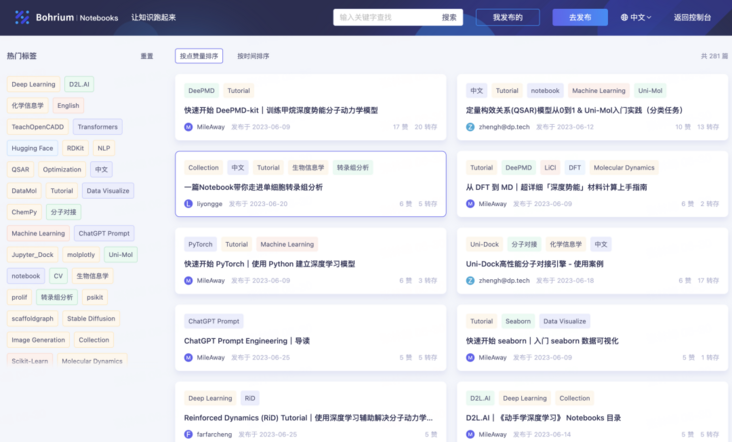Select the Jupyter_Dock tag filter

coord(32,255)
